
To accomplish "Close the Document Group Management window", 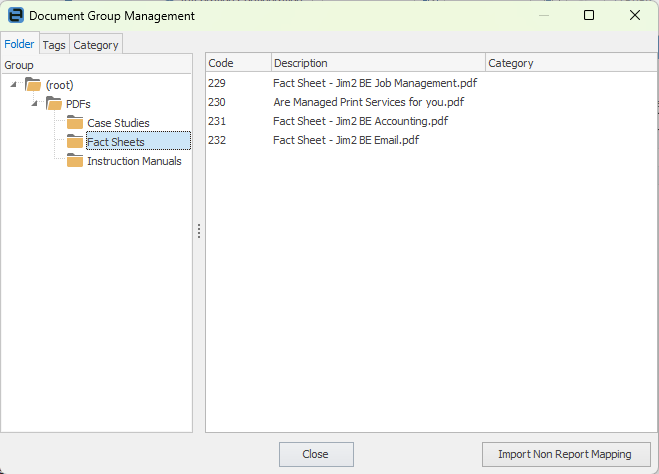I will click(635, 16).
